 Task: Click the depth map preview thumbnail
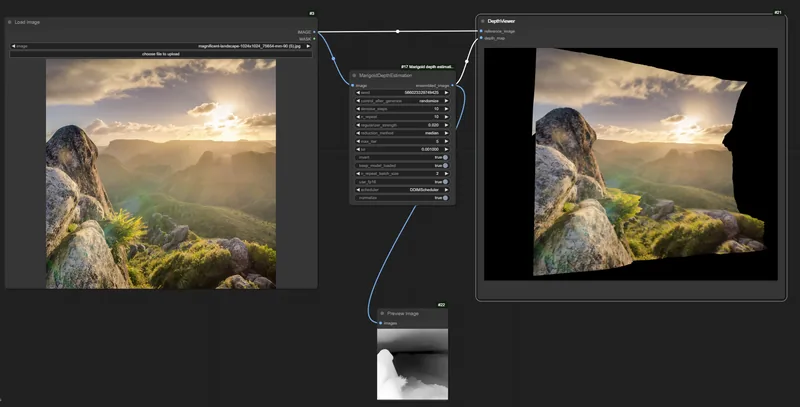412,364
